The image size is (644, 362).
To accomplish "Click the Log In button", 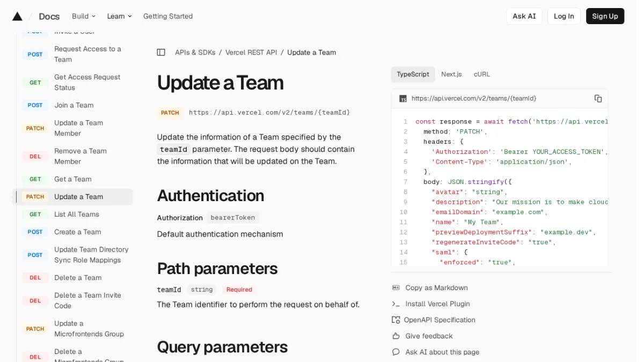I will point(564,16).
